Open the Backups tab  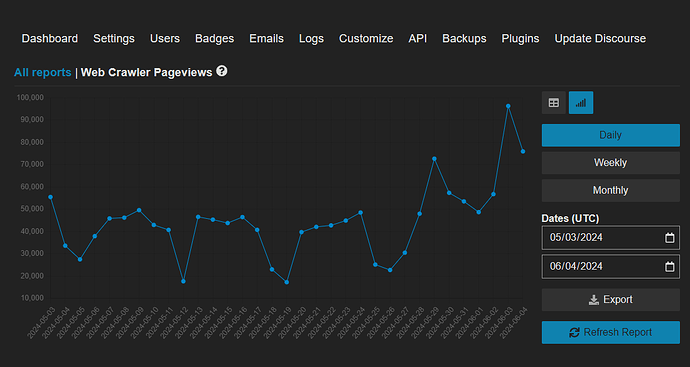(x=464, y=39)
